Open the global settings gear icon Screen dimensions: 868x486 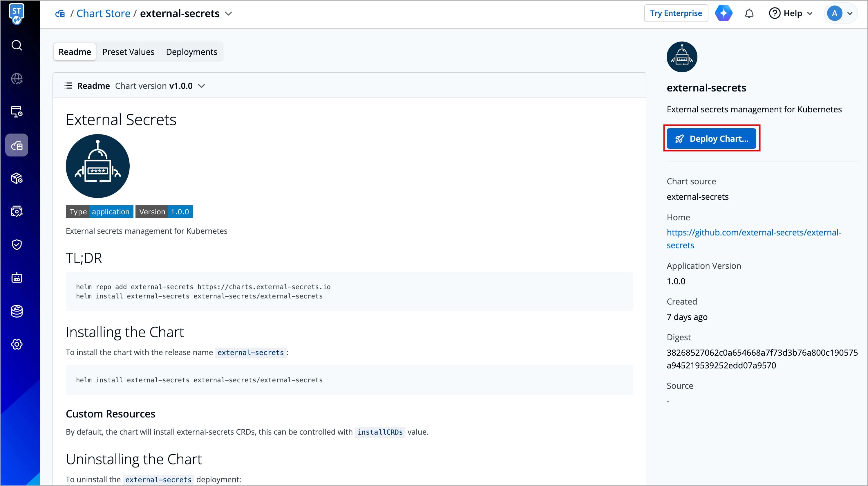coord(17,344)
